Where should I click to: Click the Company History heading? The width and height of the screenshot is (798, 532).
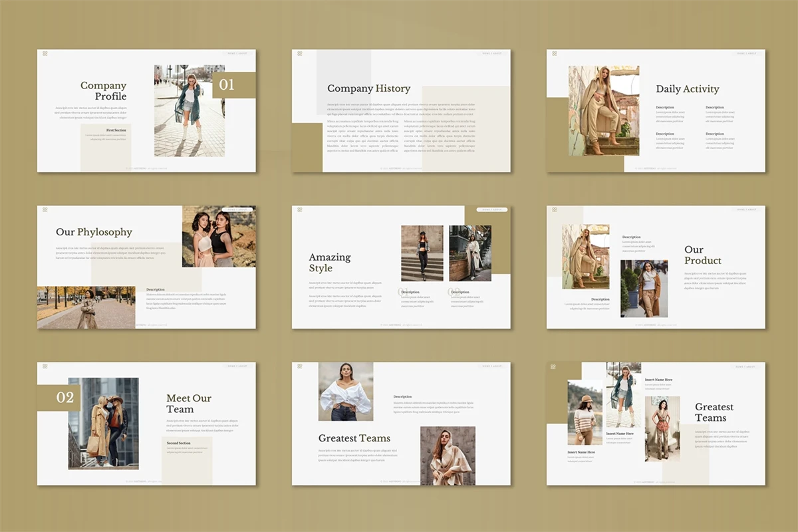pos(368,88)
